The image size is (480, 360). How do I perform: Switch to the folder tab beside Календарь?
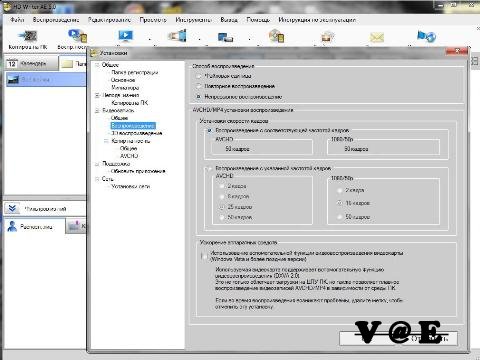[73, 63]
